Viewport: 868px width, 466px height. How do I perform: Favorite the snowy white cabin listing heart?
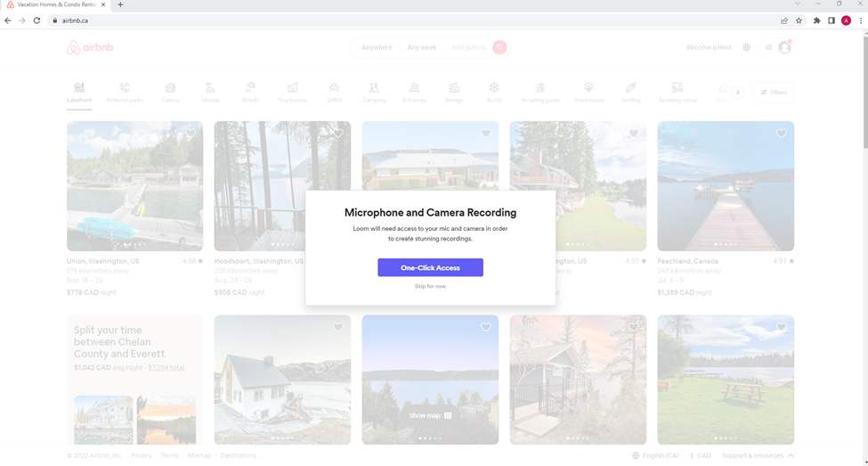pyautogui.click(x=338, y=328)
